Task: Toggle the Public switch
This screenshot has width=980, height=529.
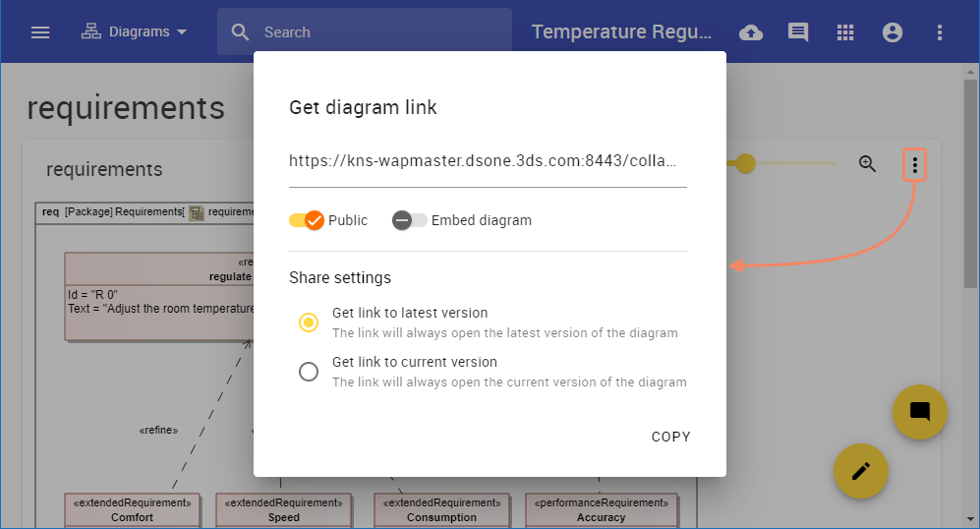Action: (307, 220)
